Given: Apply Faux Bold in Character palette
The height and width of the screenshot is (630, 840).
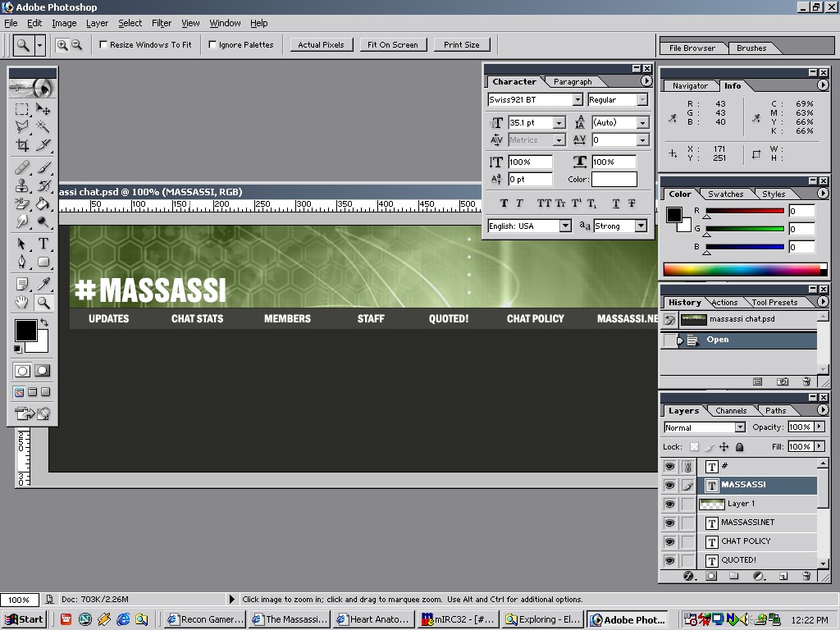Looking at the screenshot, I should (504, 203).
